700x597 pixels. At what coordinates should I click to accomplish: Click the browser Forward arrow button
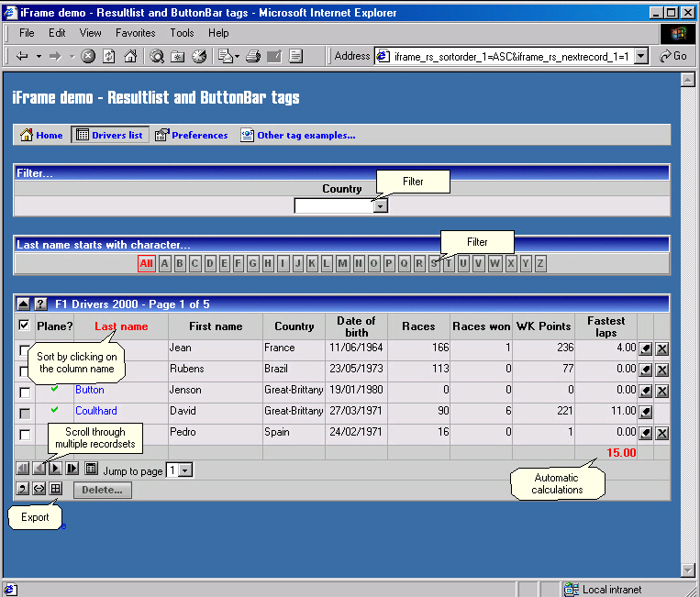click(x=55, y=56)
